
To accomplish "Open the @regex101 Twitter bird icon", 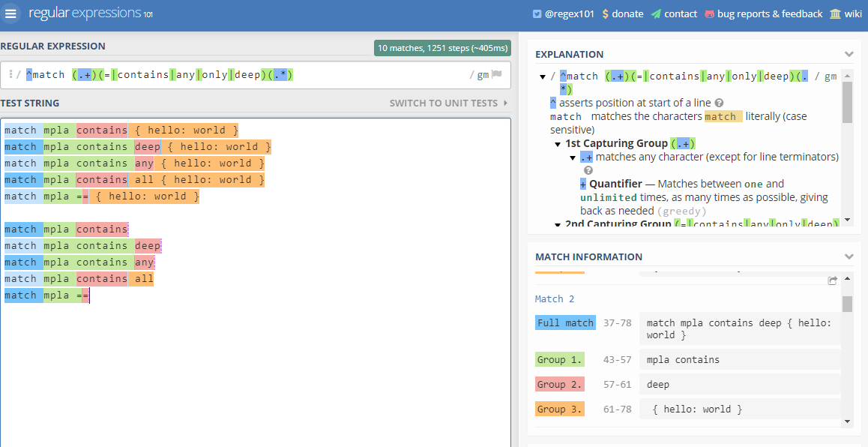I will click(537, 13).
